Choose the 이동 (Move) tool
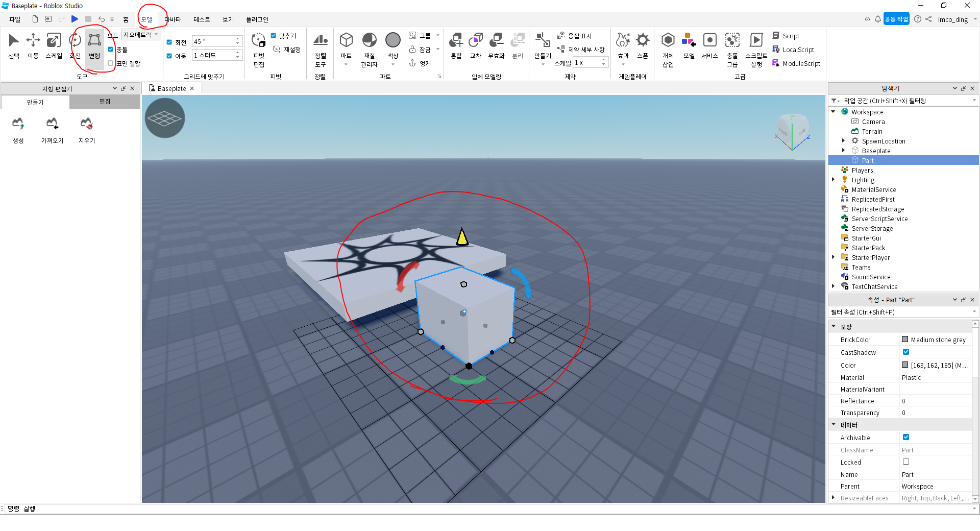This screenshot has width=980, height=531. 33,45
